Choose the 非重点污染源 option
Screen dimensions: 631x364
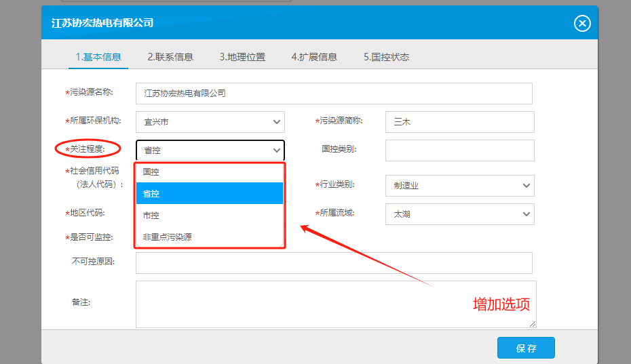click(210, 237)
